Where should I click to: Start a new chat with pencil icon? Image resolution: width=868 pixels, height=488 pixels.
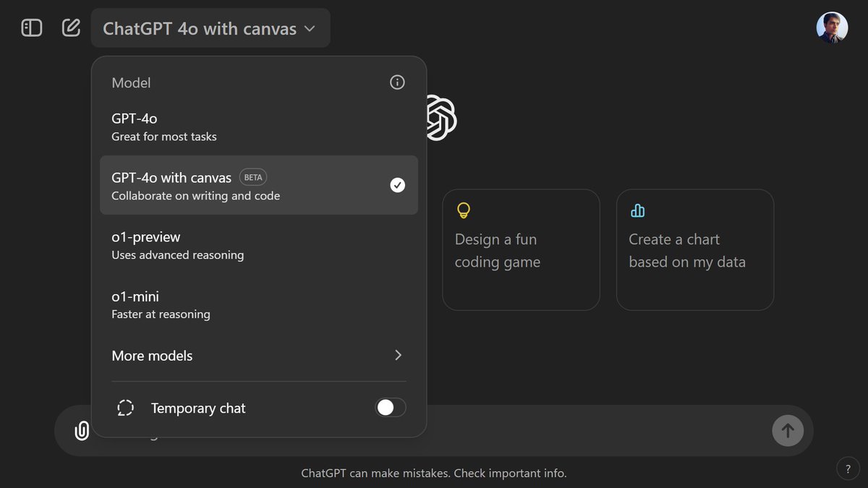click(x=71, y=28)
